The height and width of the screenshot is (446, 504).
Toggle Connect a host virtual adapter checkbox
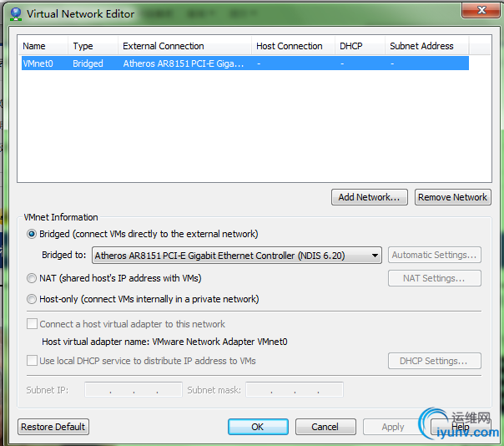tap(32, 324)
